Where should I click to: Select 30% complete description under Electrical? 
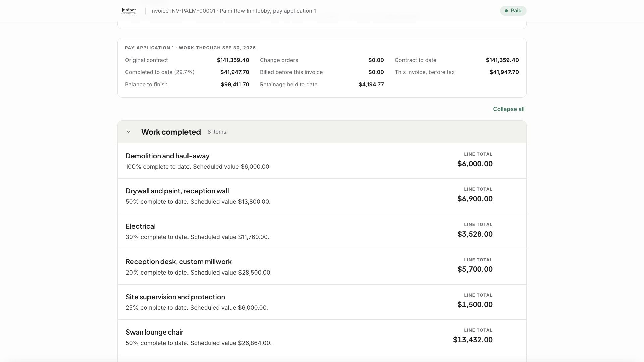[x=197, y=237]
